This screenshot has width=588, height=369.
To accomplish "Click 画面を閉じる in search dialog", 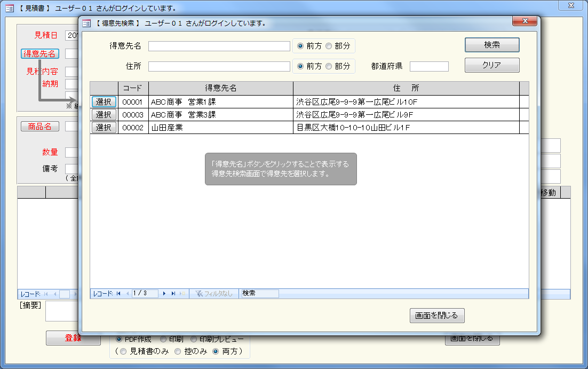I will point(436,316).
